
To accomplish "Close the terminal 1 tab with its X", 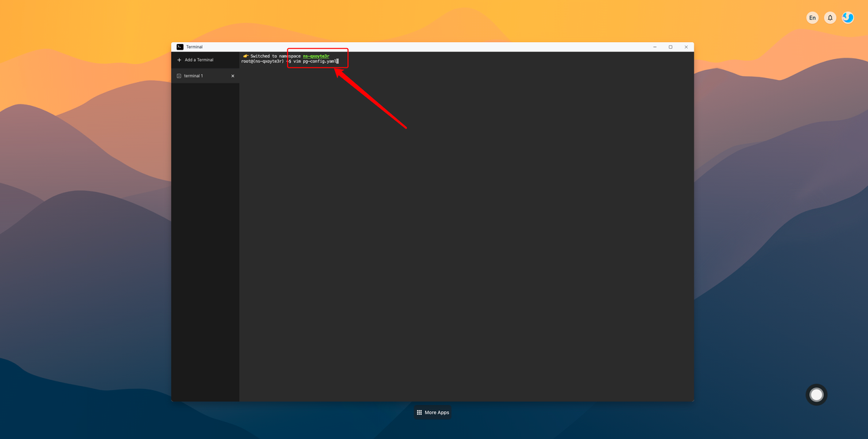I will tap(233, 75).
